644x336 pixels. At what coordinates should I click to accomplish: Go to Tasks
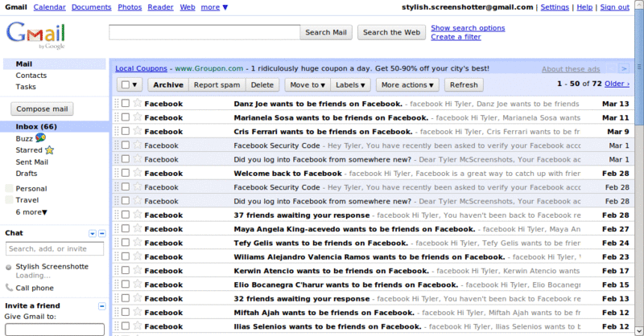26,87
